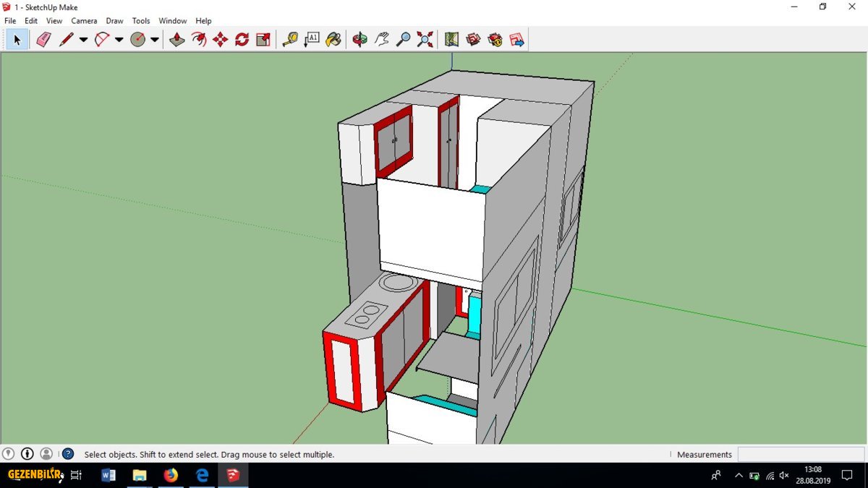Viewport: 868px width, 488px height.
Task: Launch Firefox from the taskbar
Action: 171,475
